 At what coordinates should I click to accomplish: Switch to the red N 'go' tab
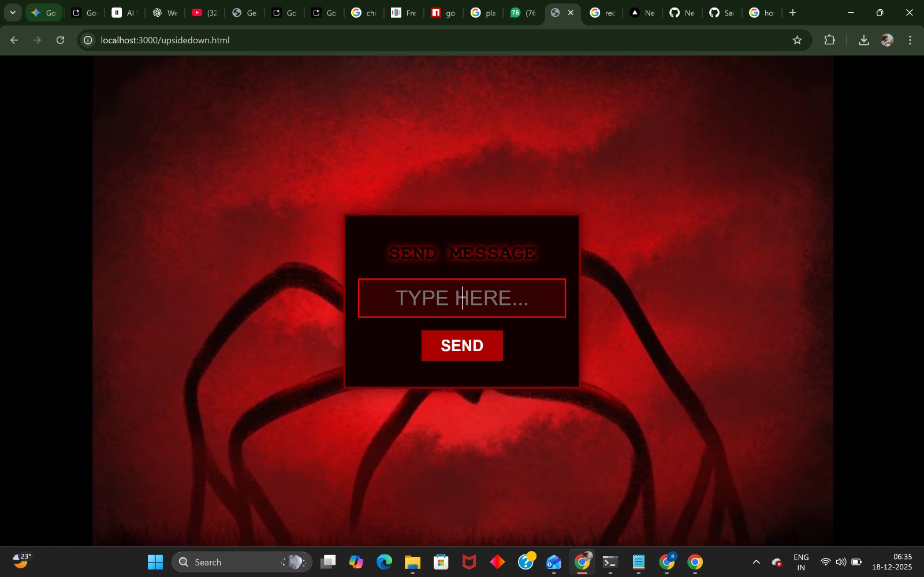click(444, 13)
